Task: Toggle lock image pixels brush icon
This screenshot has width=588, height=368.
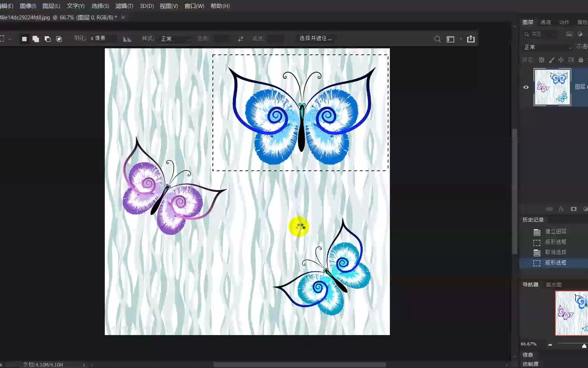Action: click(x=552, y=60)
